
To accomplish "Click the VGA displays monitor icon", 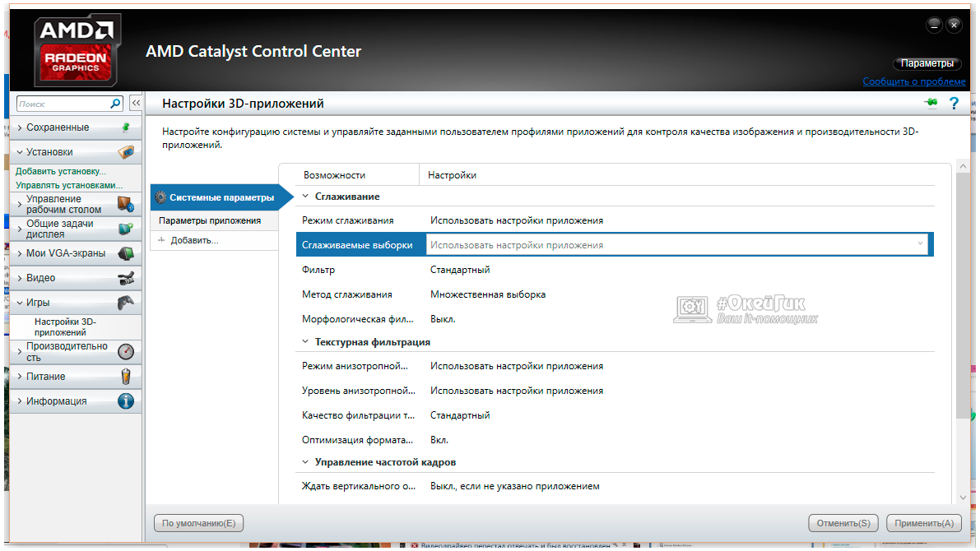I will tap(126, 253).
